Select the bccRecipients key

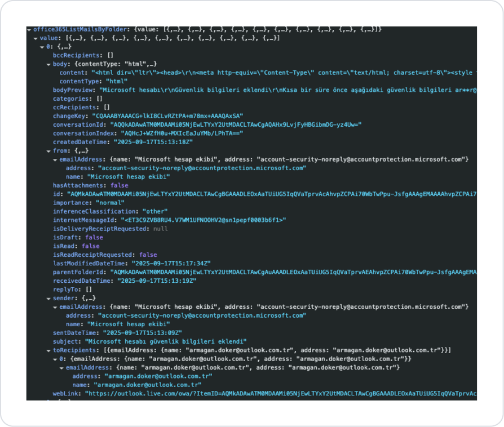(x=77, y=55)
